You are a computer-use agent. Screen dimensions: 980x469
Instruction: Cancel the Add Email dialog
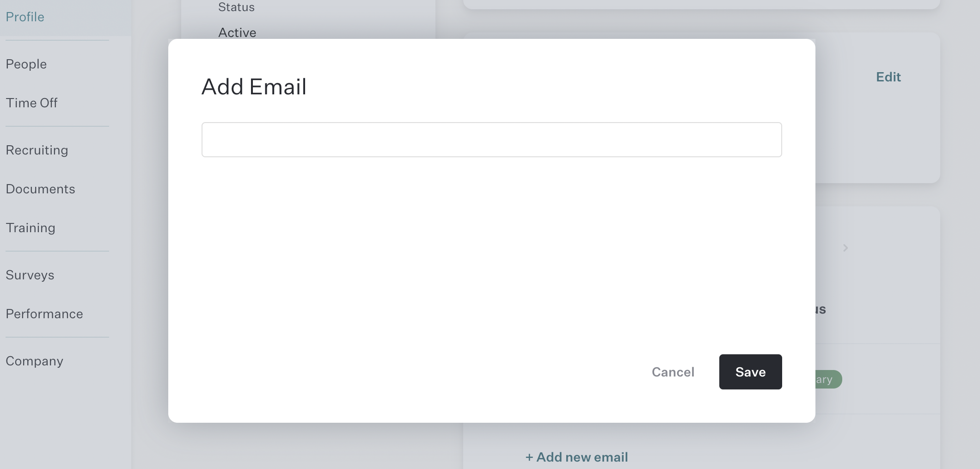pyautogui.click(x=673, y=372)
